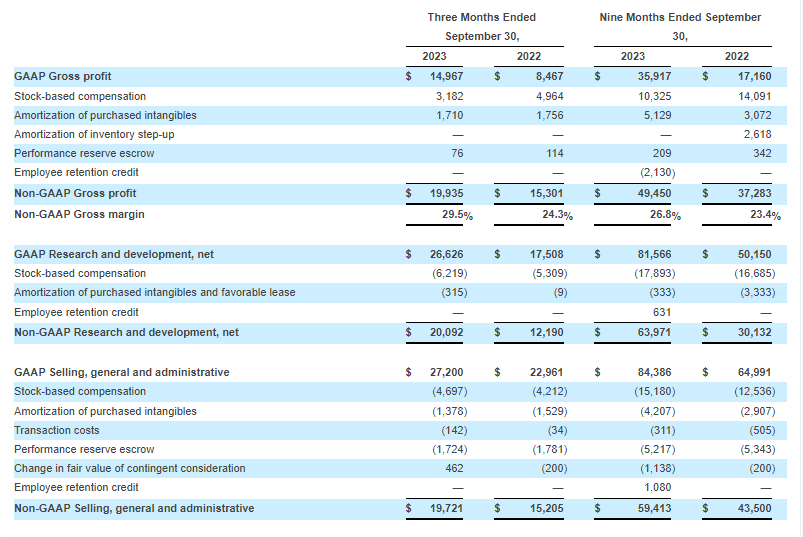This screenshot has height=537, width=803.
Task: Click the Transaction costs row label
Action: pyautogui.click(x=57, y=430)
